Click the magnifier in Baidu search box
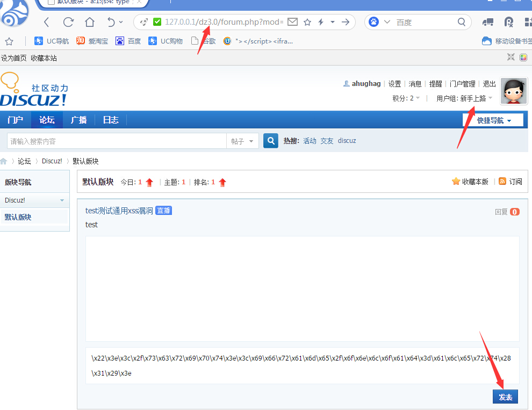This screenshot has width=532, height=410. [462, 22]
